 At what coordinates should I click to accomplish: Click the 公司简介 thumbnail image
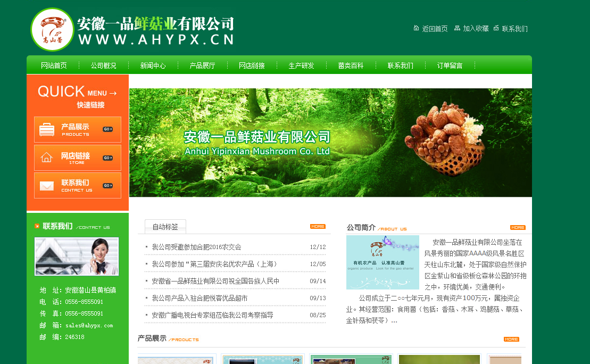[383, 262]
